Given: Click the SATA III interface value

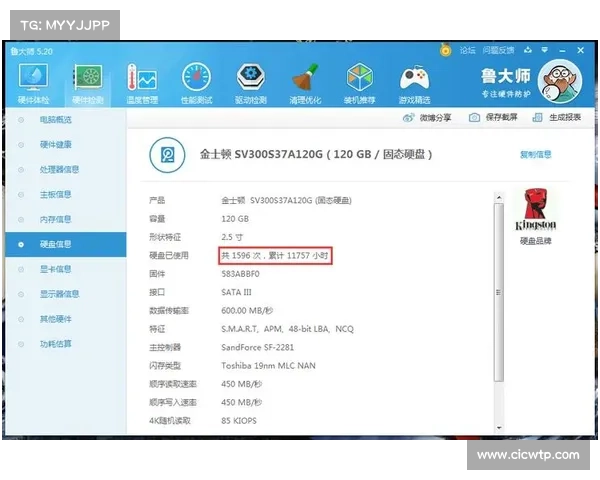Looking at the screenshot, I should pos(236,292).
